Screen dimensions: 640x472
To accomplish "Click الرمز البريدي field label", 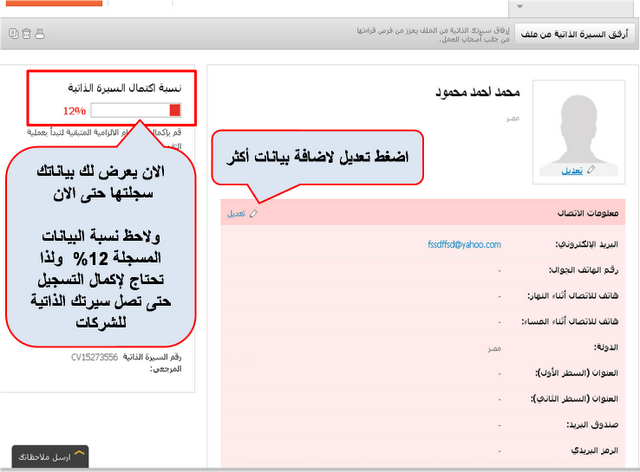I will [x=595, y=450].
